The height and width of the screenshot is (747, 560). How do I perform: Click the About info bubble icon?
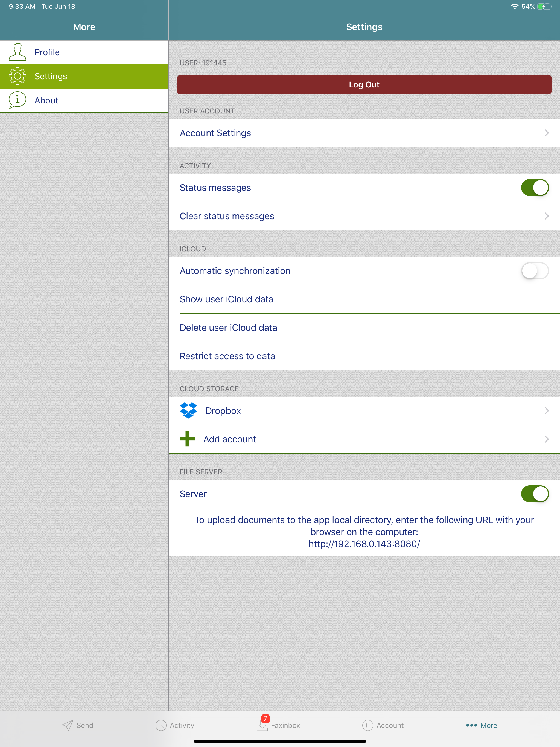coord(17,100)
